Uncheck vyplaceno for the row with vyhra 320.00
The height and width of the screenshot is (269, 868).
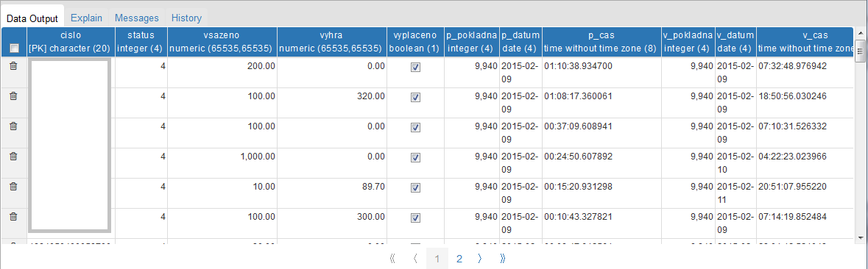[416, 97]
